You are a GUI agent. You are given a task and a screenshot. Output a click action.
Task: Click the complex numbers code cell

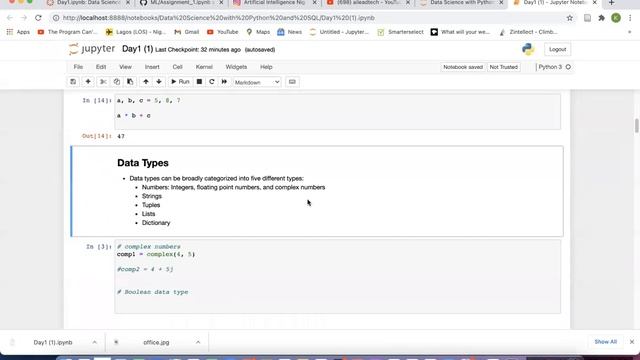pos(338,277)
